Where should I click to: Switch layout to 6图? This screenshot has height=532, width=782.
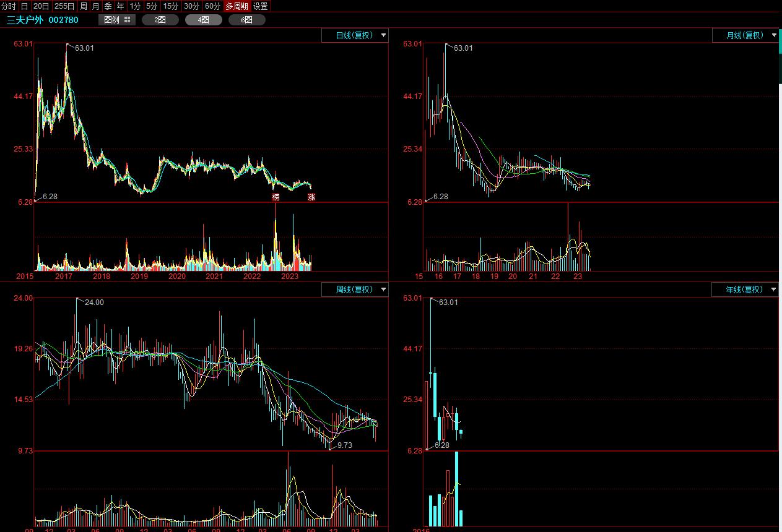(247, 20)
